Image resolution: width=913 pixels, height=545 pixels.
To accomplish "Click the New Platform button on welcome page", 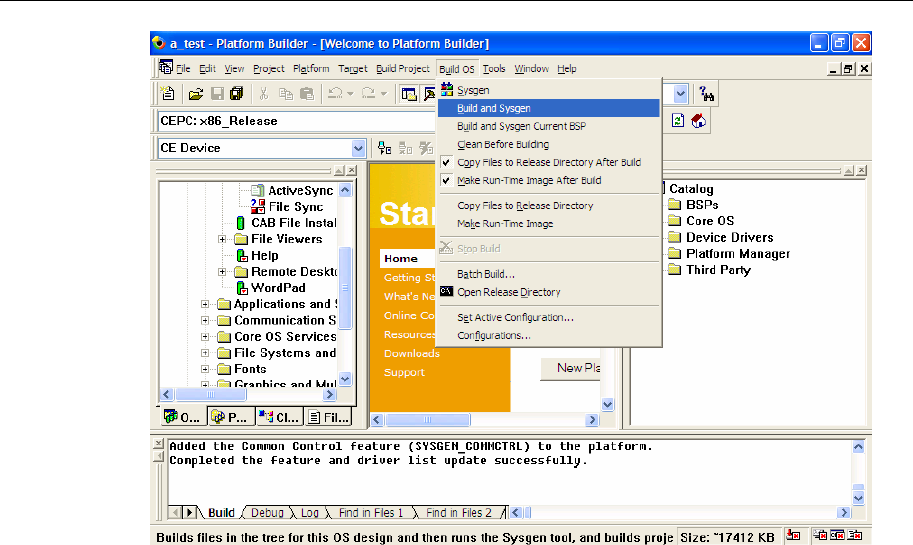I will pos(571,369).
